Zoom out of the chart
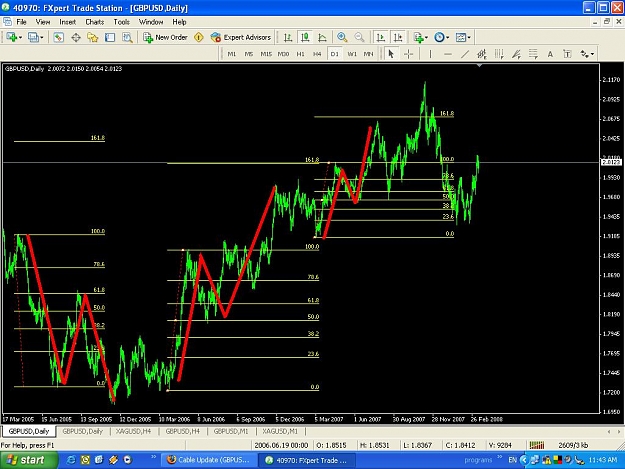 click(359, 37)
